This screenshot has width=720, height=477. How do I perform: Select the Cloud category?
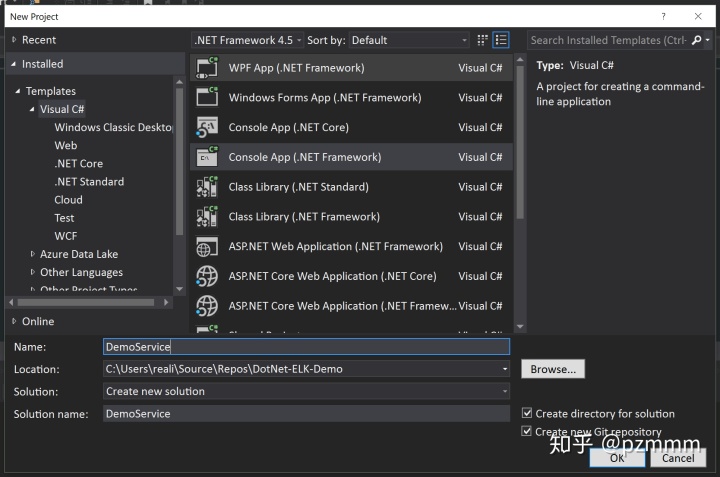(x=68, y=200)
